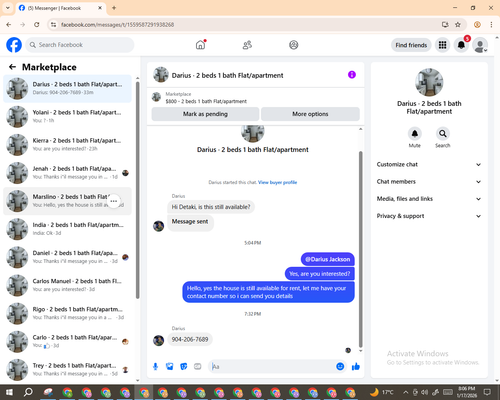Viewport: 500px width, 400px height.
Task: Click the '17°C' weather entry in taskbar
Action: tap(382, 392)
